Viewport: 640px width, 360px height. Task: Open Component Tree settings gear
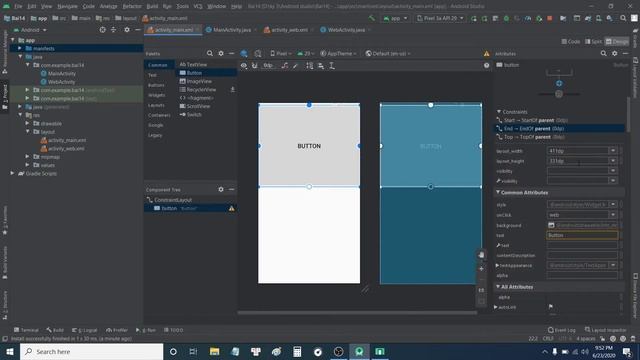coord(221,189)
